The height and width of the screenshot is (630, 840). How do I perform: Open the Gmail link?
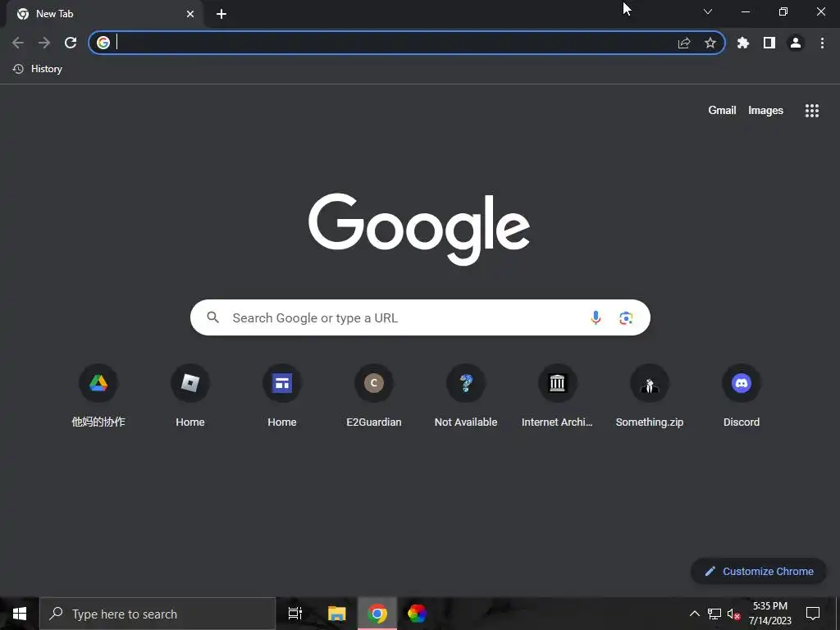coord(722,111)
